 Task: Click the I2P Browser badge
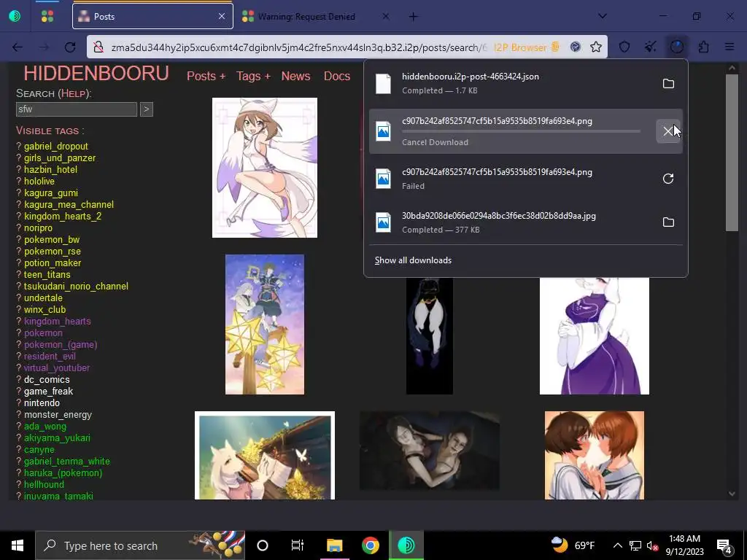pyautogui.click(x=527, y=47)
